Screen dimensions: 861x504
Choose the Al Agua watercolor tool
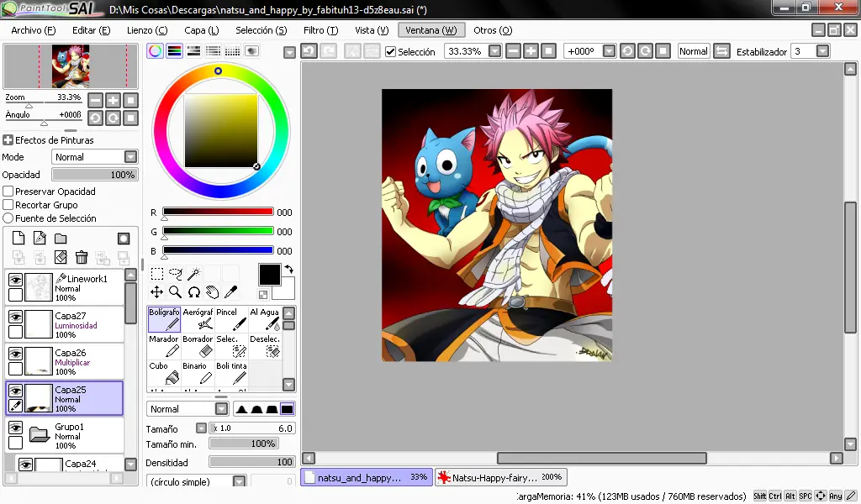pos(265,319)
